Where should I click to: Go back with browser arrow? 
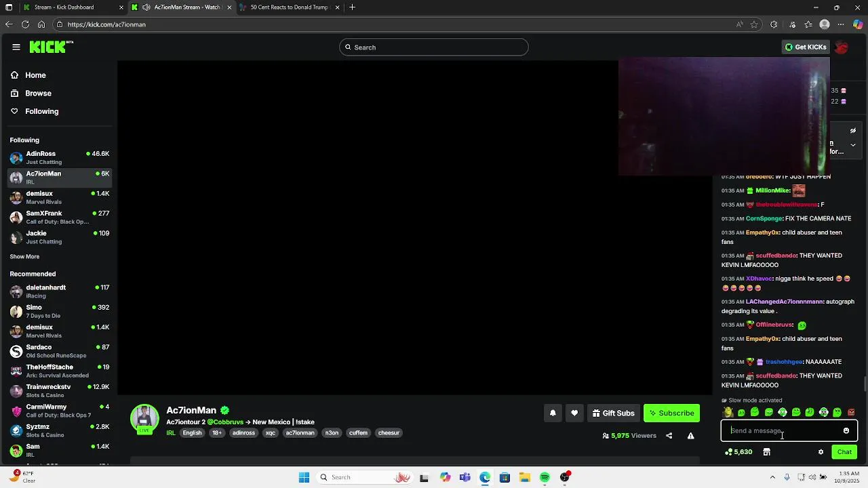click(x=9, y=24)
